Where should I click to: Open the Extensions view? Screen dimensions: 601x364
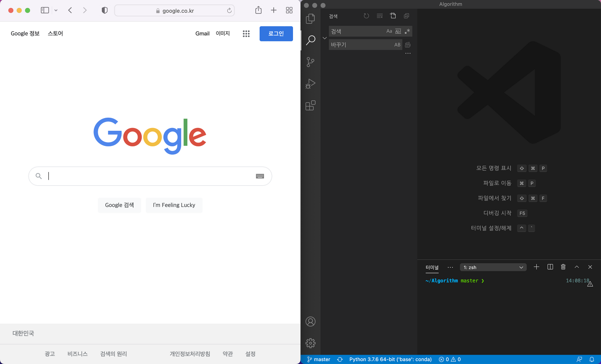pyautogui.click(x=310, y=106)
